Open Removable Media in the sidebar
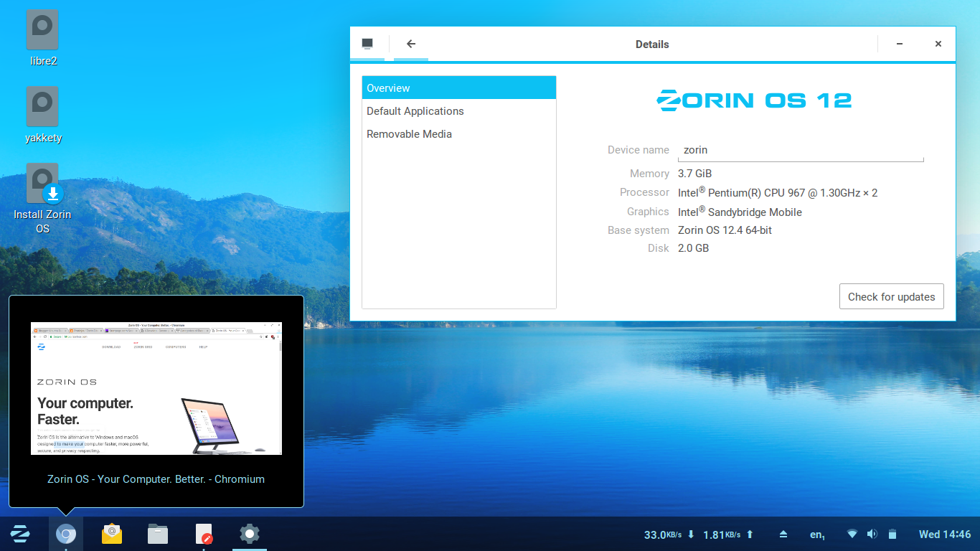 pyautogui.click(x=459, y=134)
